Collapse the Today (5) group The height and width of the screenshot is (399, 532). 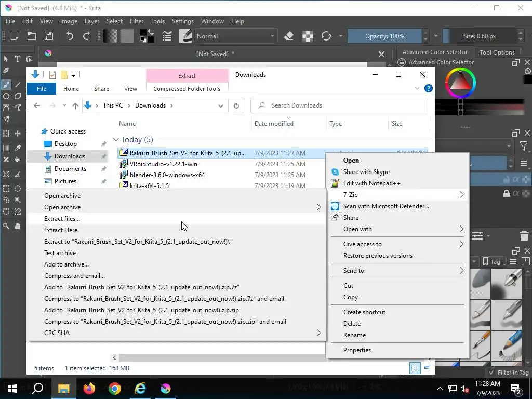[116, 139]
